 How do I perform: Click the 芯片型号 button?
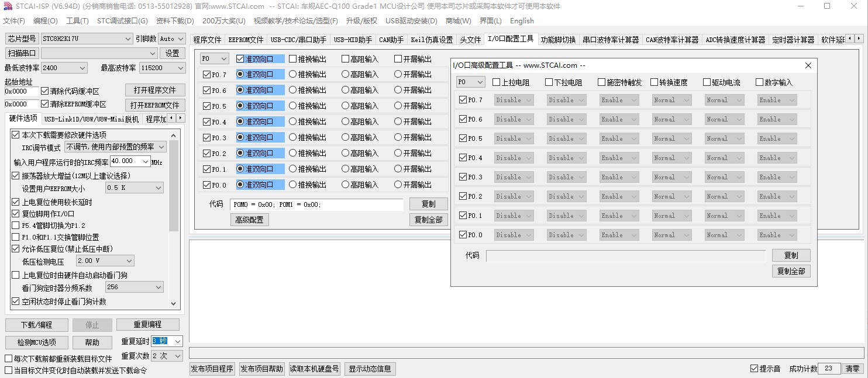(x=22, y=39)
